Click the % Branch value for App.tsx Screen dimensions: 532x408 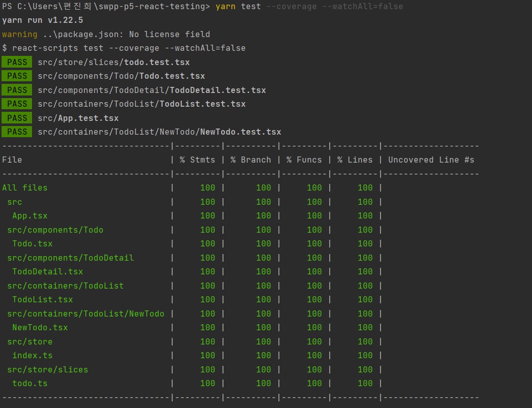click(x=264, y=216)
